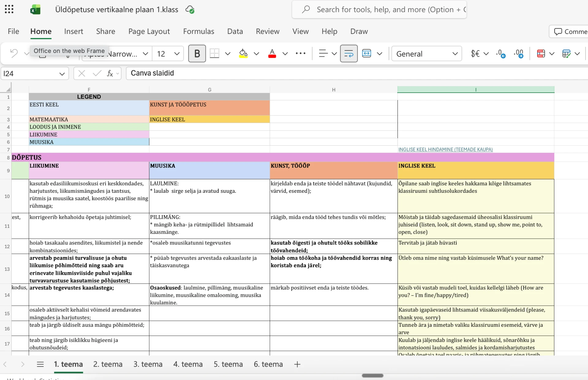Open More font options ellipsis

(x=300, y=54)
